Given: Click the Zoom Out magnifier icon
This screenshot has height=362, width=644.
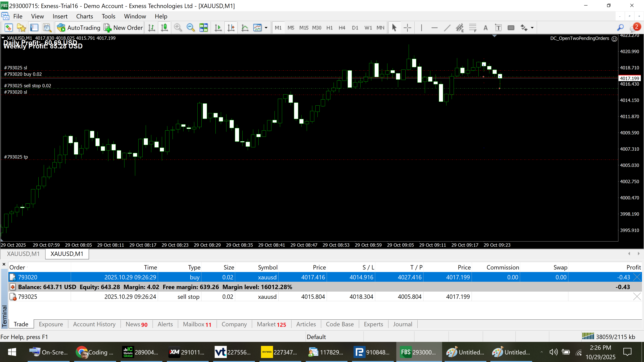Looking at the screenshot, I should pyautogui.click(x=191, y=27).
